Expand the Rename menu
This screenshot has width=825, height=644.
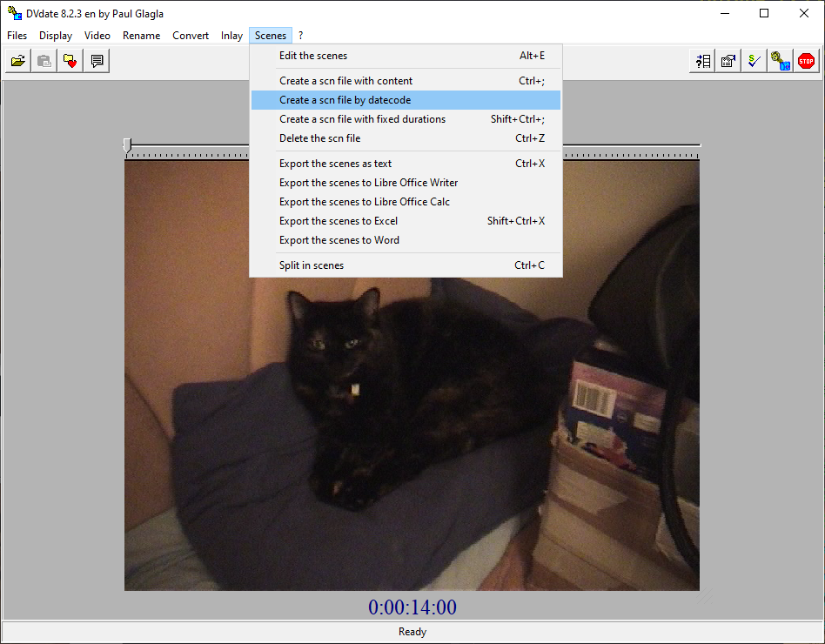(141, 36)
